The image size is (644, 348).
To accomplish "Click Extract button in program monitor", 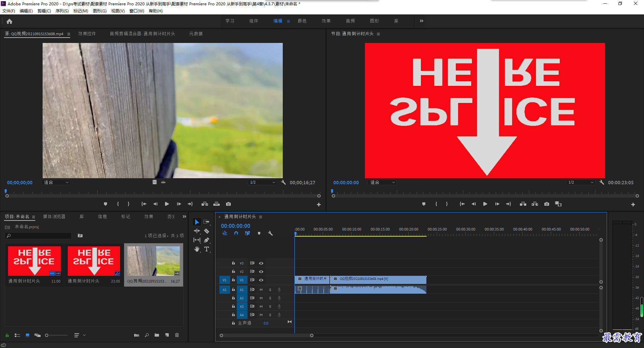I will pos(535,204).
